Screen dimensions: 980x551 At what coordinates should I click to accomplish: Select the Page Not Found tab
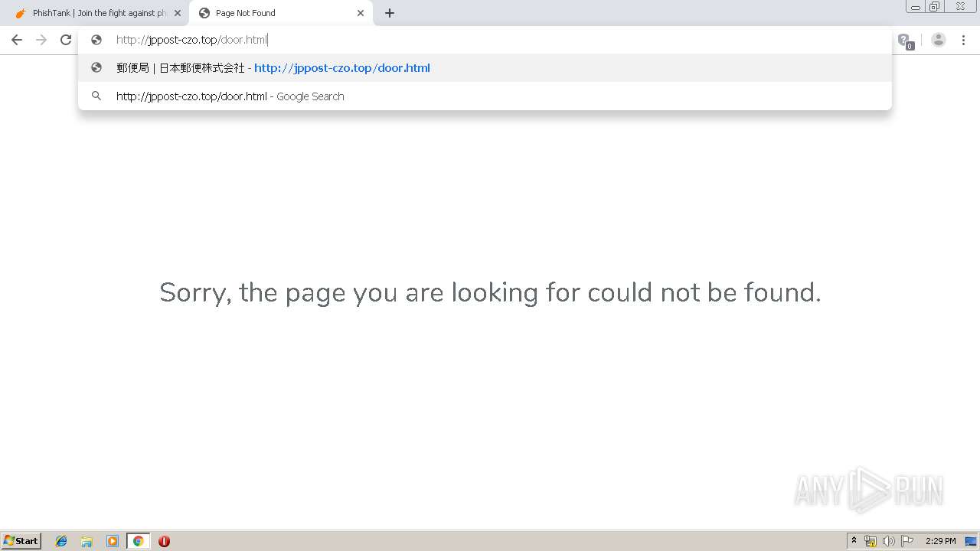[x=281, y=13]
